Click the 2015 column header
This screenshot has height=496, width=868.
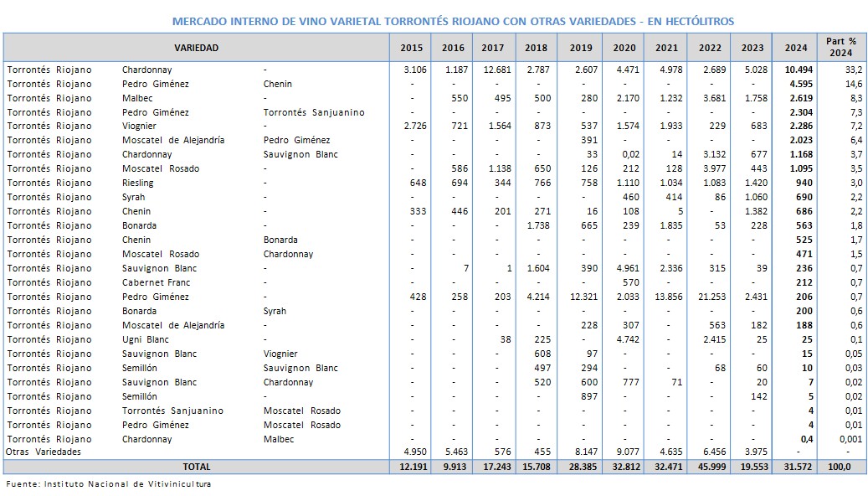412,48
